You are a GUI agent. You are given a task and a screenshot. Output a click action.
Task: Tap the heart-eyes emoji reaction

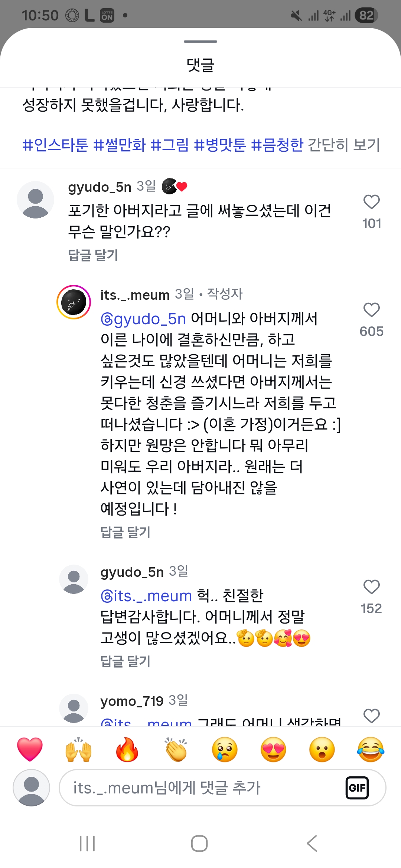(274, 749)
